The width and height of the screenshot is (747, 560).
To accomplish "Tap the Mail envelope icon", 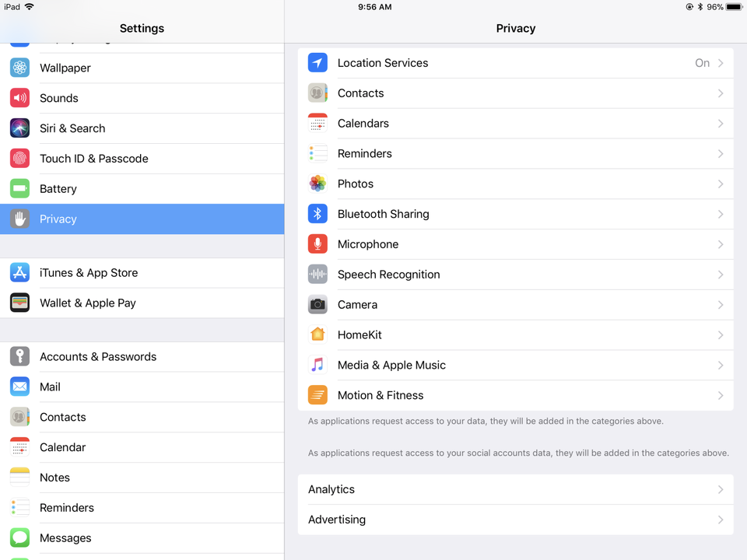I will point(19,387).
